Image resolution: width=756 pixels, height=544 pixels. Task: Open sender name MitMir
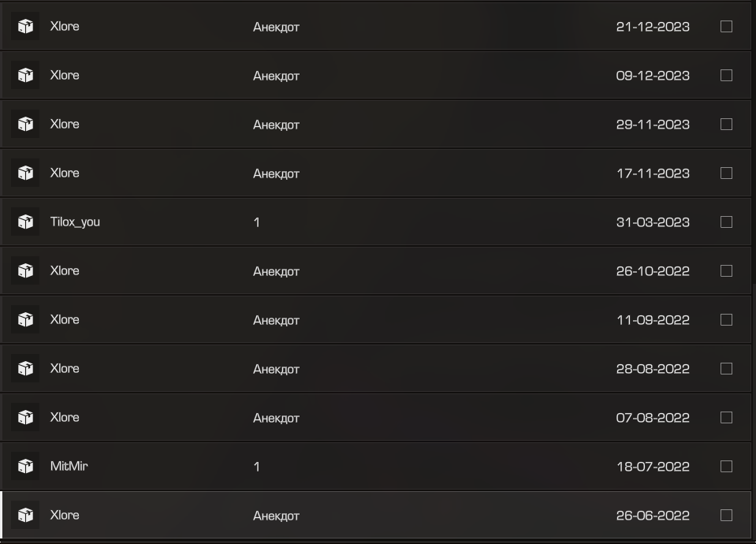[69, 466]
